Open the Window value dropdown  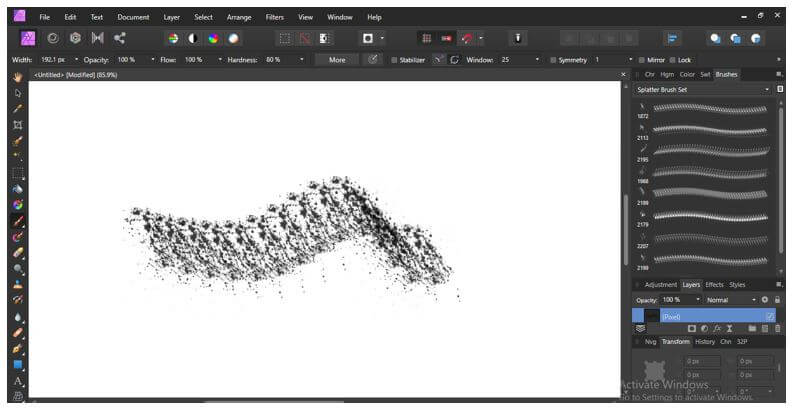click(537, 60)
